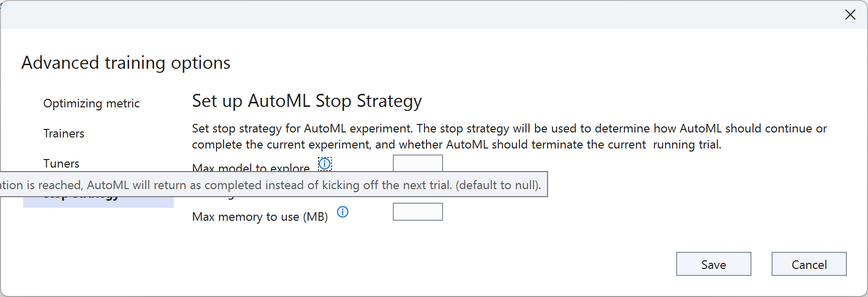Viewport: 868px width, 297px height.
Task: Focus the Max memory to use input box
Action: pos(417,212)
